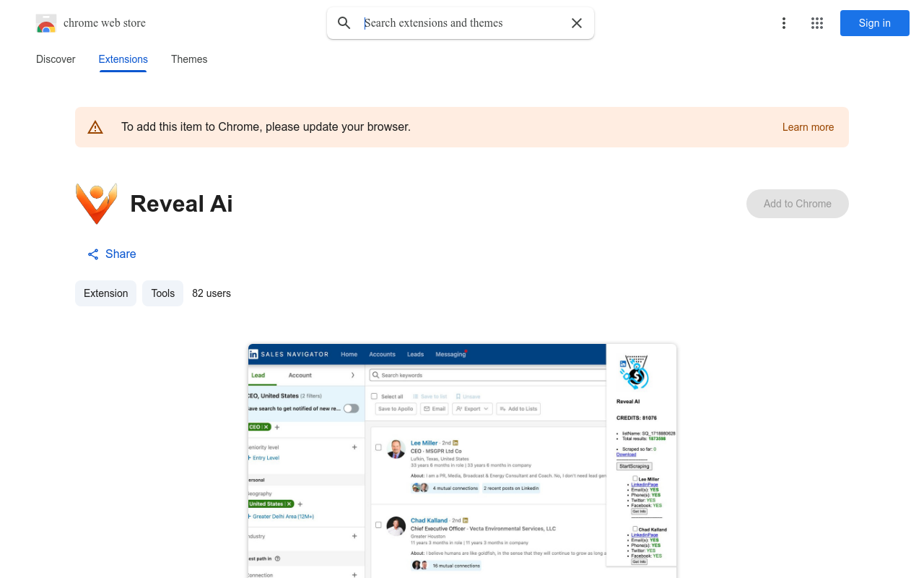Click the search magnifier icon
Image resolution: width=924 pixels, height=578 pixels.
(344, 23)
